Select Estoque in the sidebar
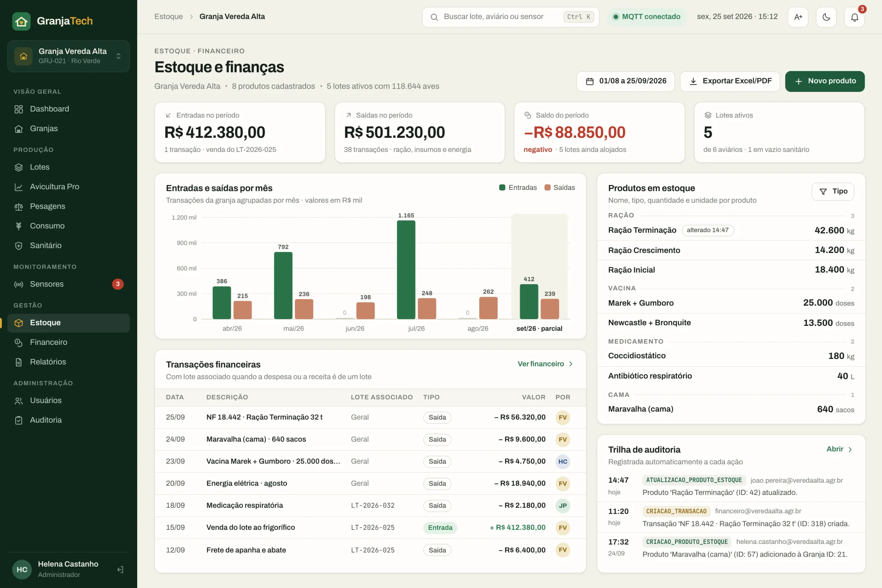This screenshot has height=588, width=882. click(x=69, y=322)
